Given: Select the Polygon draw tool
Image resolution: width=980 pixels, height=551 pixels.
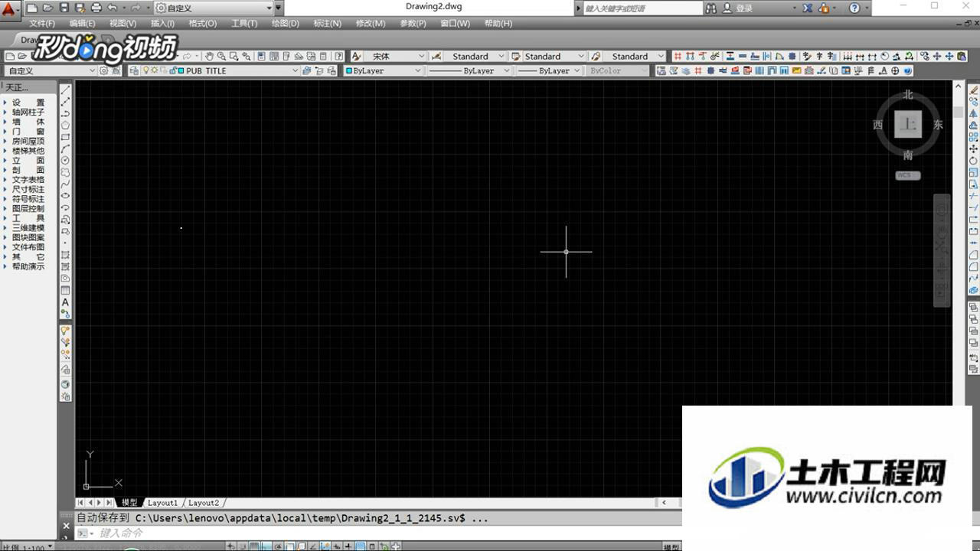Looking at the screenshot, I should point(66,125).
